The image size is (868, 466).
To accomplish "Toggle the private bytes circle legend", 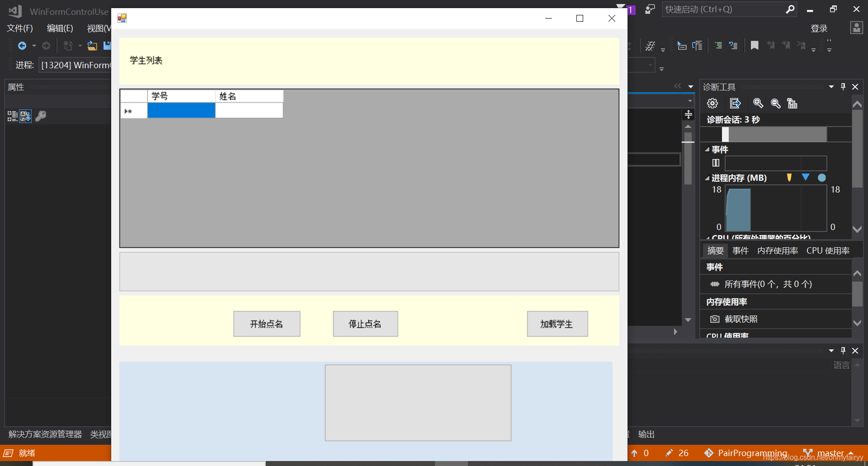I will pos(822,178).
